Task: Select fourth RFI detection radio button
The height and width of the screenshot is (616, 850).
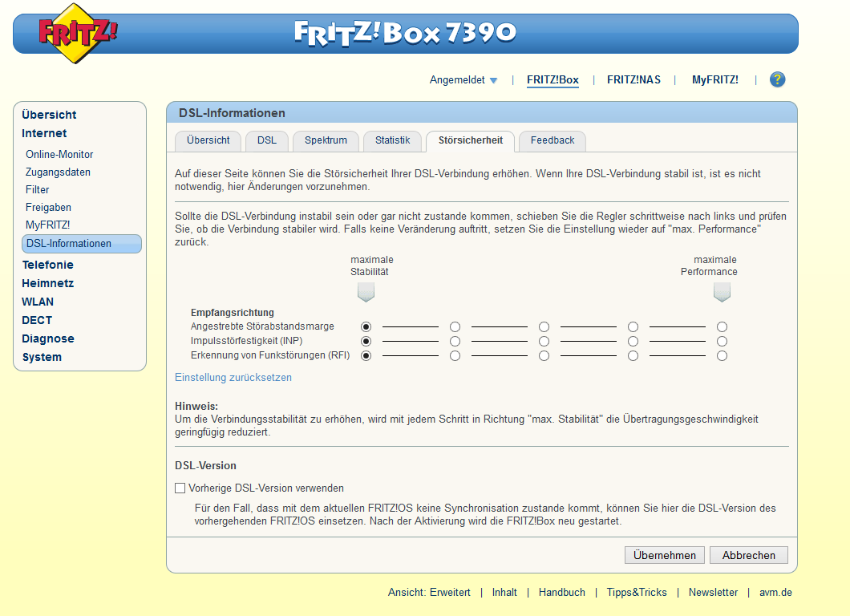Action: pyautogui.click(x=633, y=355)
